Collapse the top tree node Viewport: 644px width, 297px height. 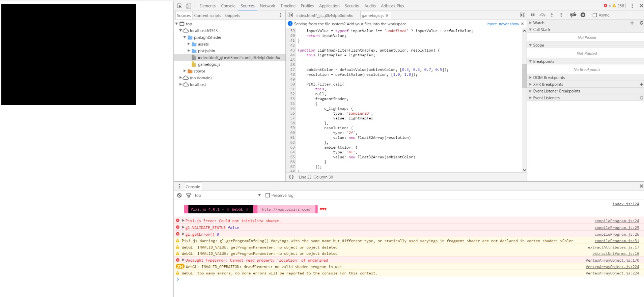[x=176, y=24]
